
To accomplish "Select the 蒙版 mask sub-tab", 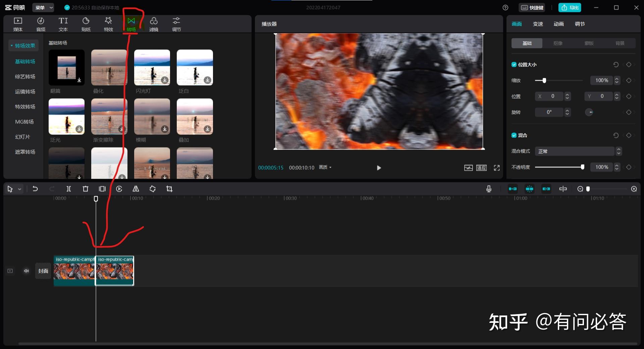I will [589, 43].
